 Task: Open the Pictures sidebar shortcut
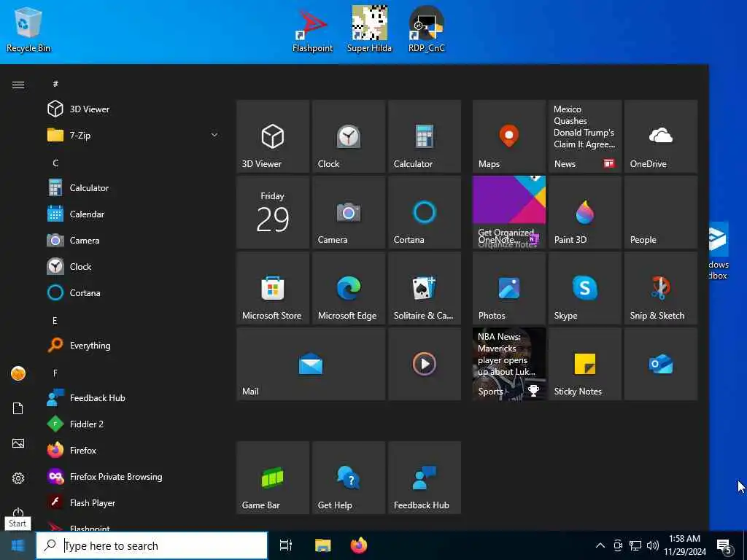[x=18, y=443]
